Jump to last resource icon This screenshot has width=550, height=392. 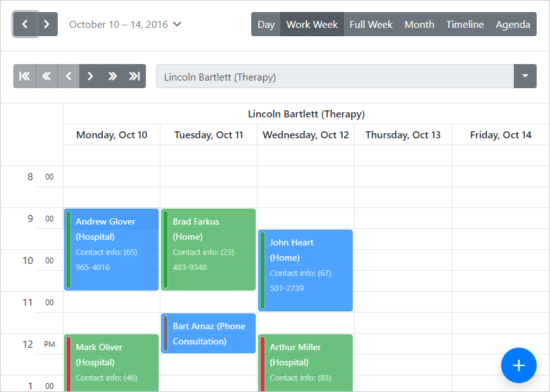click(134, 76)
